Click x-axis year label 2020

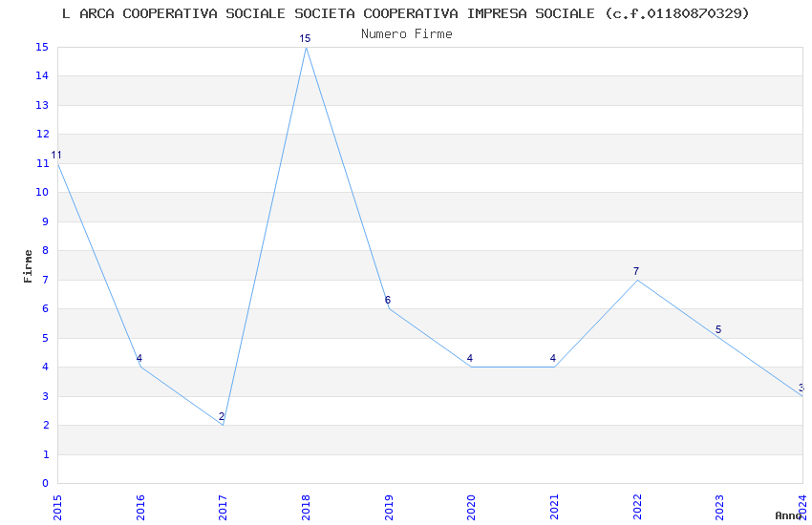[471, 508]
